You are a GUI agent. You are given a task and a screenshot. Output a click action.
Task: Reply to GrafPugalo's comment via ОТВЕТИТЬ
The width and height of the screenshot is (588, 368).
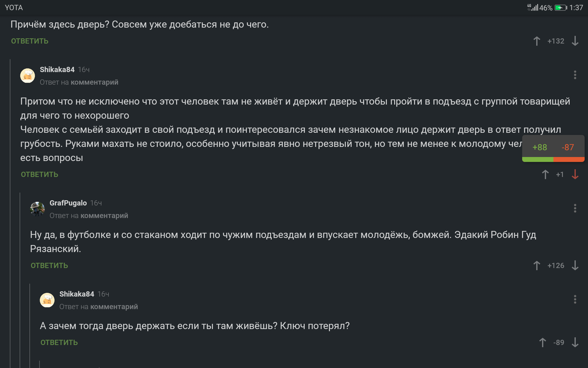pos(49,266)
